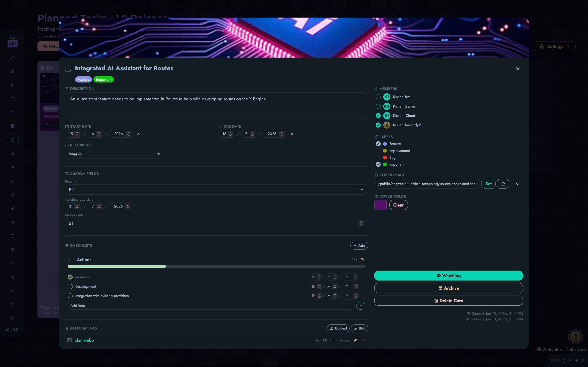
Task: Open the Settings dropdown behind the dialog
Action: click(554, 46)
